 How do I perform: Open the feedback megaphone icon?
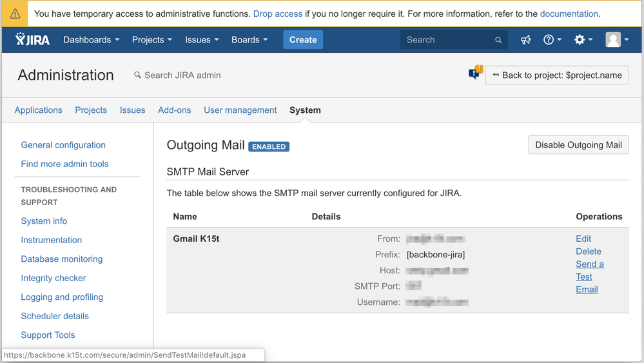coord(526,40)
